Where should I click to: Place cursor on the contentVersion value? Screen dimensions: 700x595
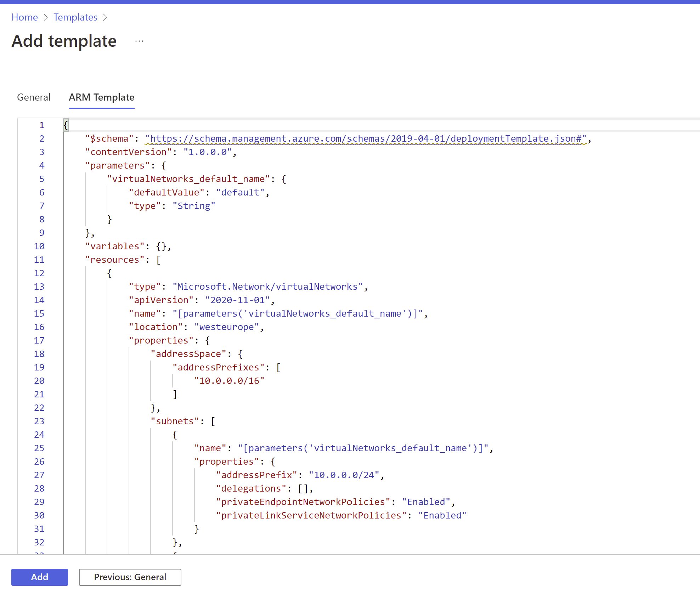click(x=207, y=152)
